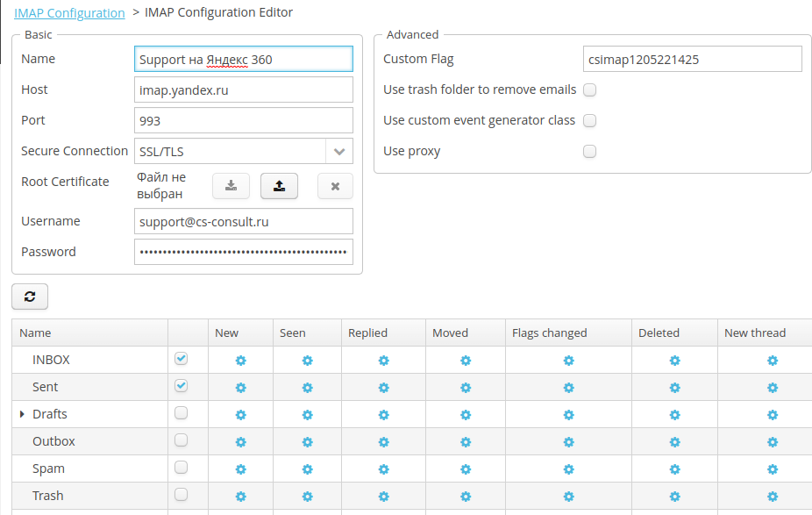812x515 pixels.
Task: Expand the Drafts folder tree node
Action: tap(22, 414)
